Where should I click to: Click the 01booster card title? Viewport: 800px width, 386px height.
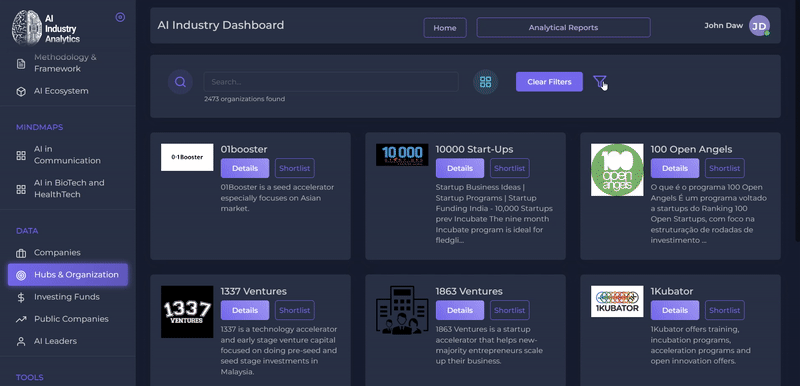(x=244, y=149)
